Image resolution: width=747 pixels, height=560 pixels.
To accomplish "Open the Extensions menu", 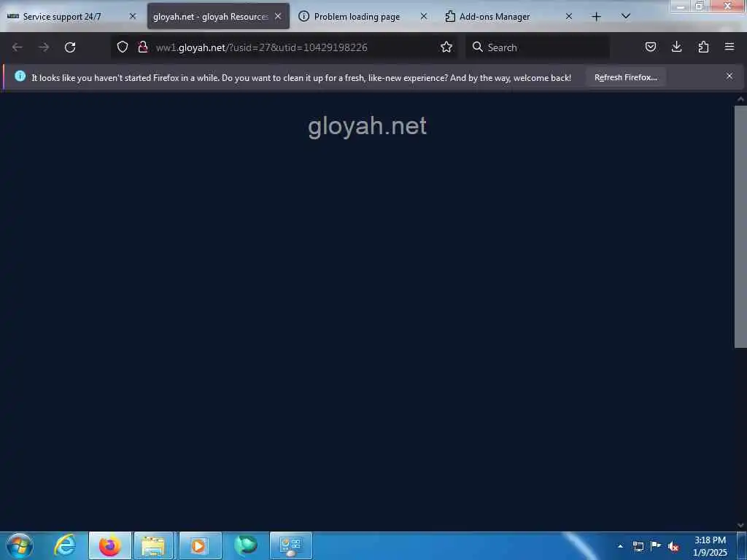I will click(x=703, y=47).
